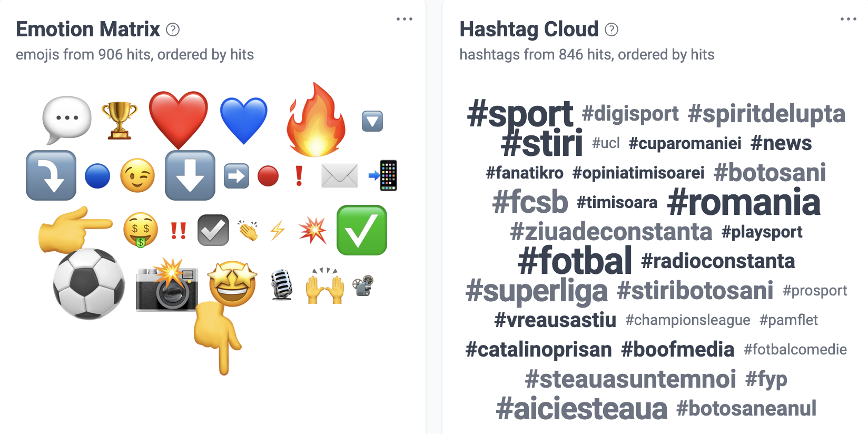Show Emotion Matrix help tooltip

tap(173, 29)
